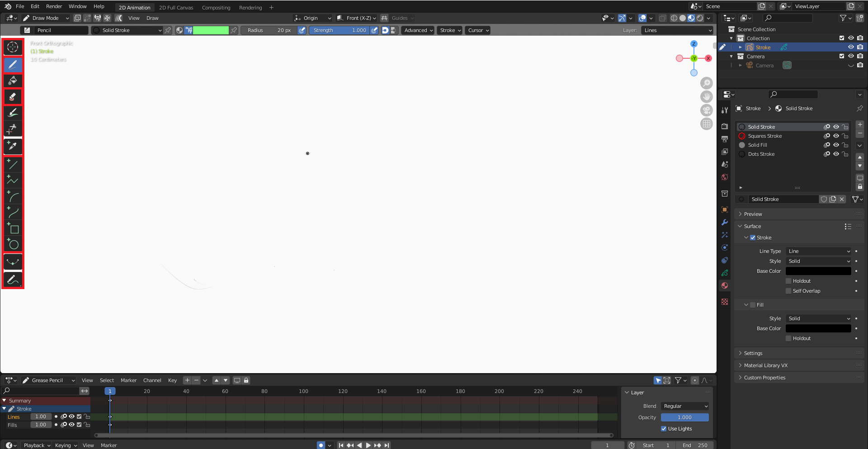Image resolution: width=868 pixels, height=449 pixels.
Task: Disable the Use Lights checkbox
Action: 663,429
